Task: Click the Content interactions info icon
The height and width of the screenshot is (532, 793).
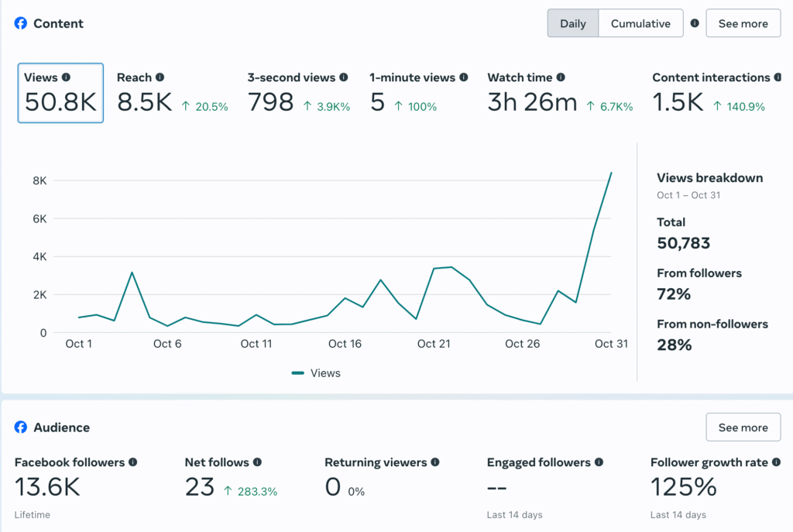Action: tap(777, 77)
